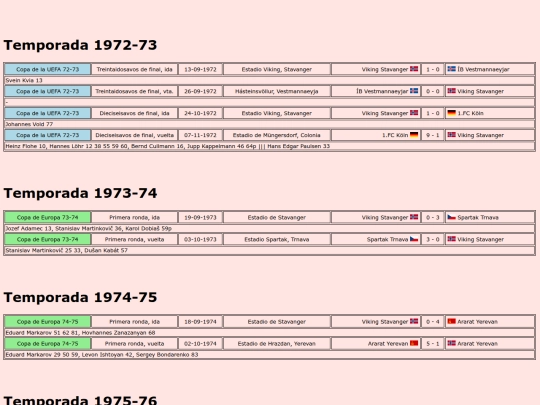Click 'Treintaidosavos de final, ida' cell
This screenshot has height=405, width=540.
tap(134, 69)
